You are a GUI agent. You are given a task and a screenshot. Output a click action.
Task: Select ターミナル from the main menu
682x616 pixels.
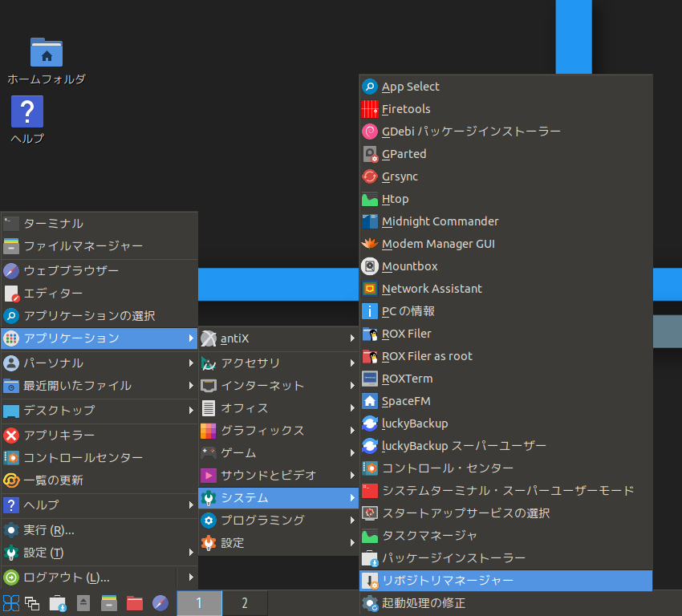tap(99, 224)
